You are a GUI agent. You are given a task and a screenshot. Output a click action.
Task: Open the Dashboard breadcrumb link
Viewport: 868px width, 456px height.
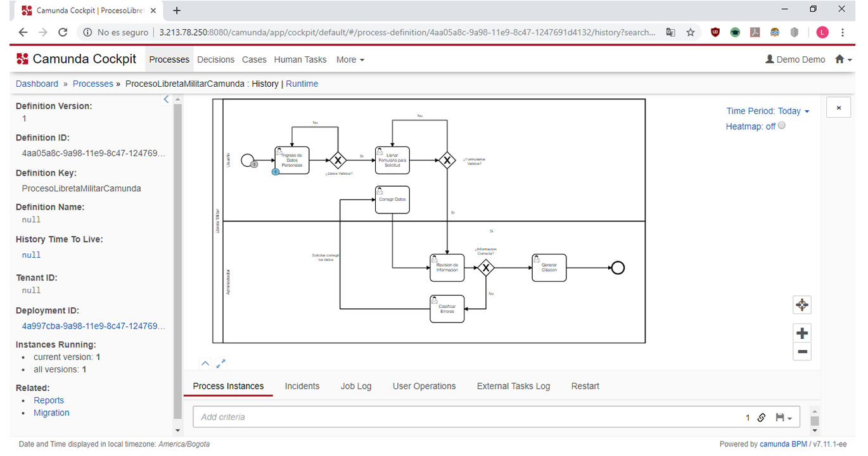37,84
